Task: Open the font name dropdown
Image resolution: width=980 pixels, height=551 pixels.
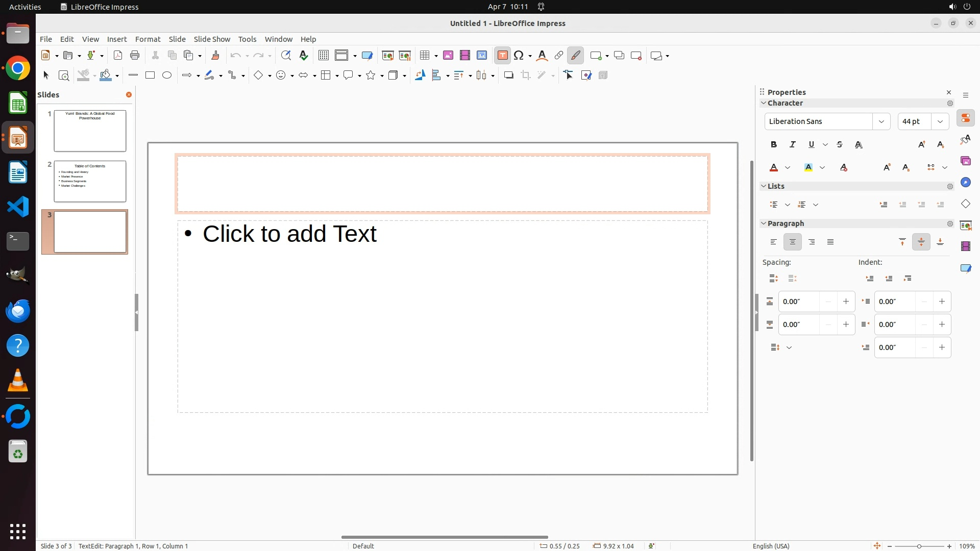Action: 881,121
